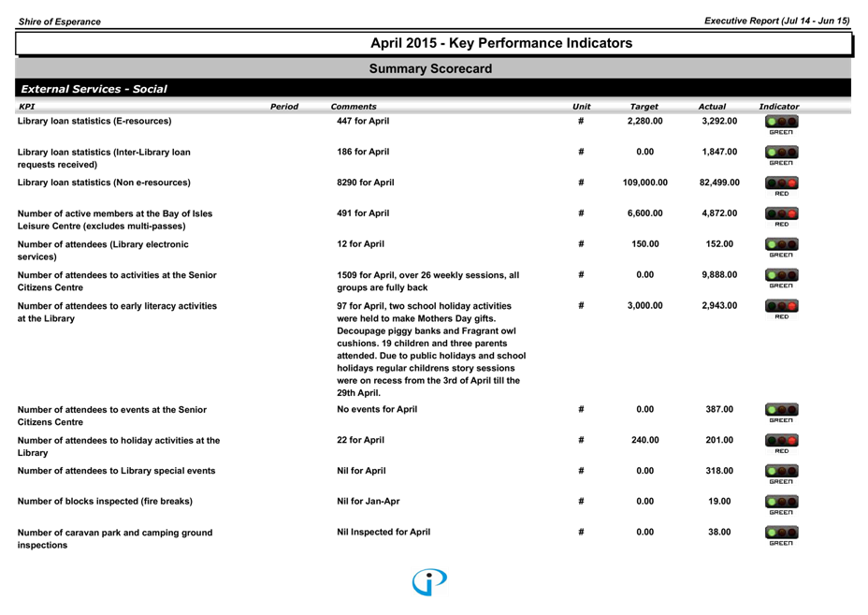Viewport: 868px width, 615px height.
Task: Click red indicator for Bay of Isles members row
Action: click(x=781, y=213)
